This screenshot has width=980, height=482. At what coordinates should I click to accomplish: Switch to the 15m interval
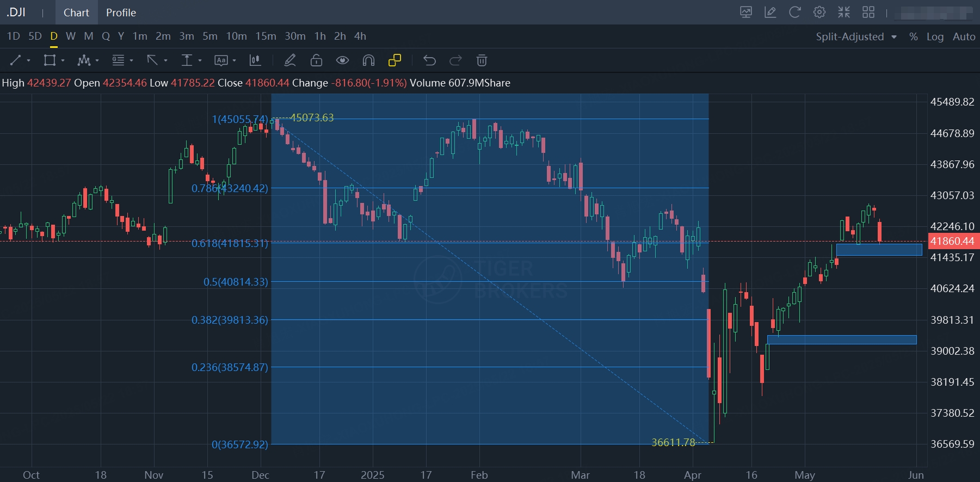coord(266,36)
